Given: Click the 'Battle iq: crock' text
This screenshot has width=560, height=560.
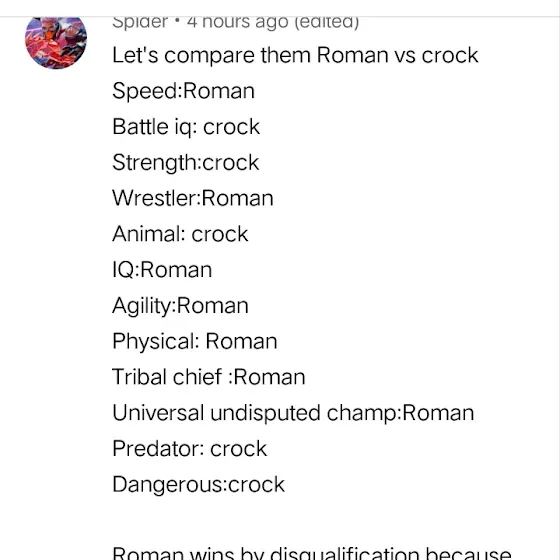Looking at the screenshot, I should (186, 127).
